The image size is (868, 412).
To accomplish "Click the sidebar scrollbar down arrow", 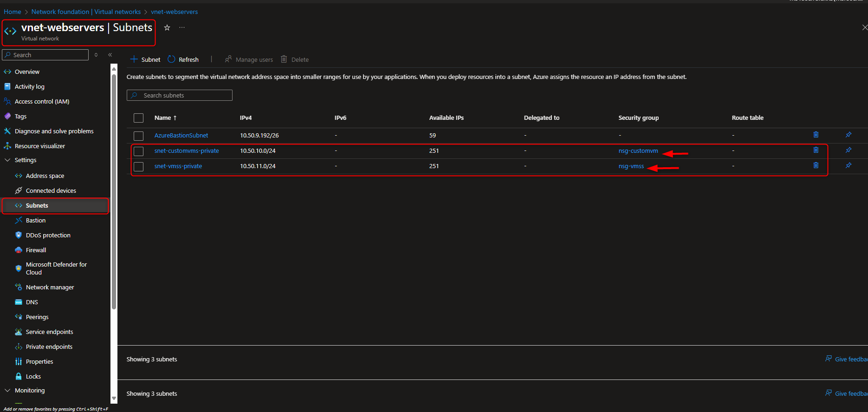I will point(114,399).
